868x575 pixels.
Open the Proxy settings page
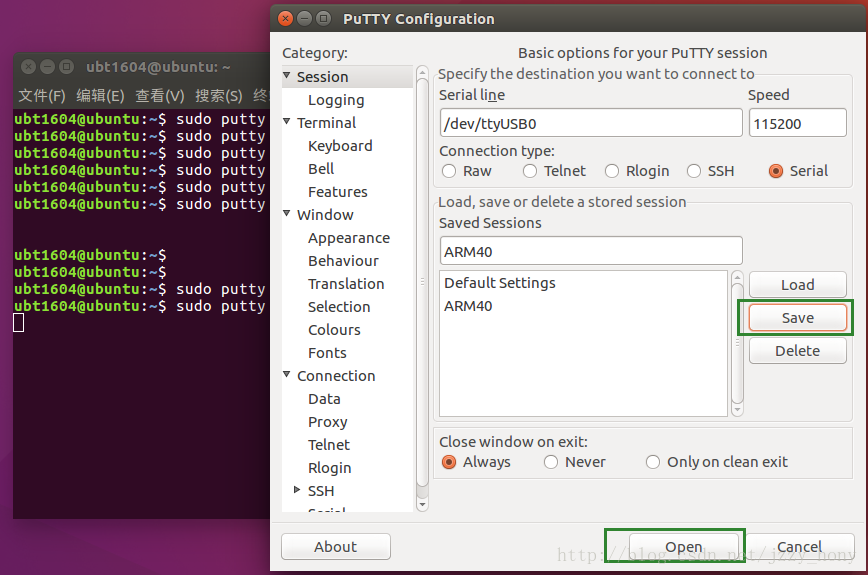pyautogui.click(x=328, y=422)
